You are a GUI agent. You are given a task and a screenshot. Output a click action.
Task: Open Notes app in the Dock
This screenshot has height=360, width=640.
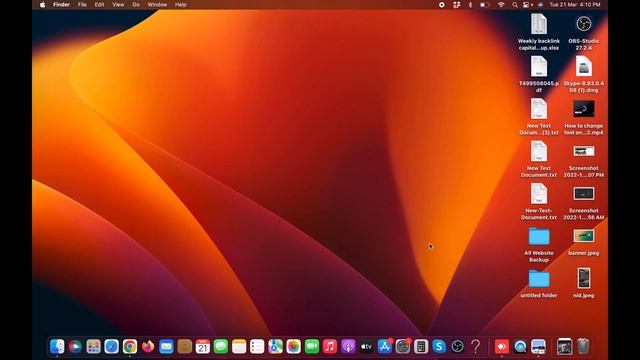coord(239,347)
